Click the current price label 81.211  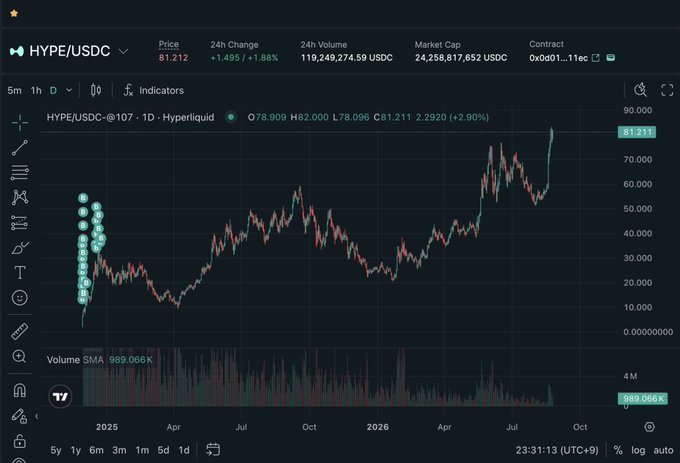coord(637,132)
